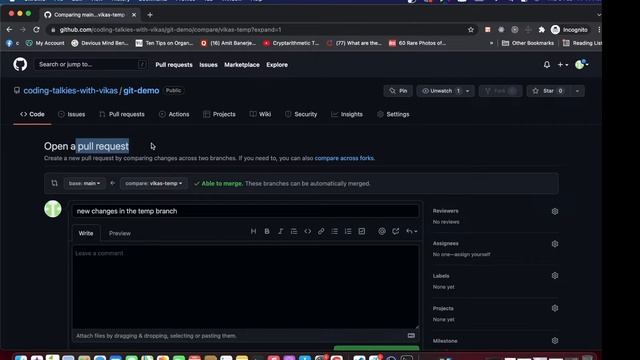This screenshot has height=360, width=640.
Task: Open Marketplace in top navigation
Action: coord(242,64)
